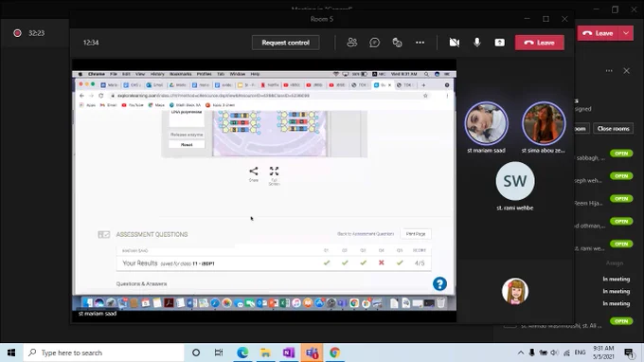Open the History menu in mac menu bar
644x362 pixels.
pyautogui.click(x=157, y=74)
